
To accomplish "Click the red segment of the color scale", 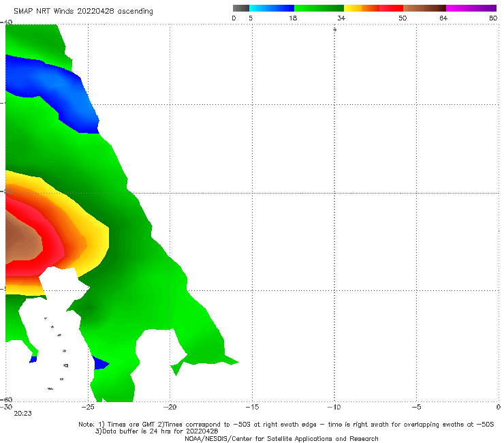I will tap(391, 8).
